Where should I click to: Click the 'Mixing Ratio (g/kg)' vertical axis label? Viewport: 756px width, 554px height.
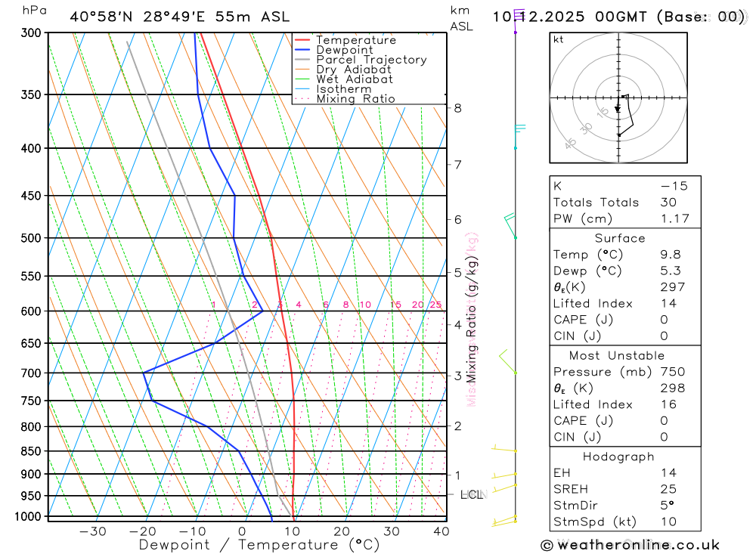tap(472, 319)
